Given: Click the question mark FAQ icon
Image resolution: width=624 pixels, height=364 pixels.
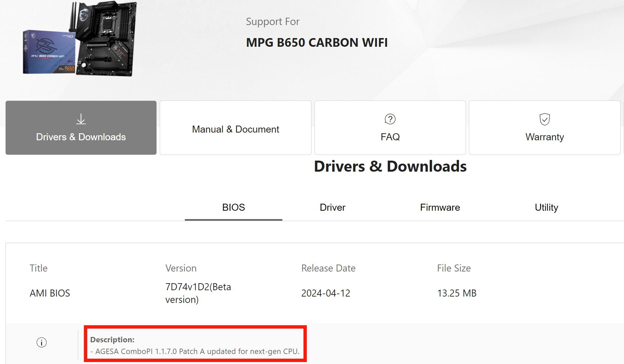Looking at the screenshot, I should point(390,119).
